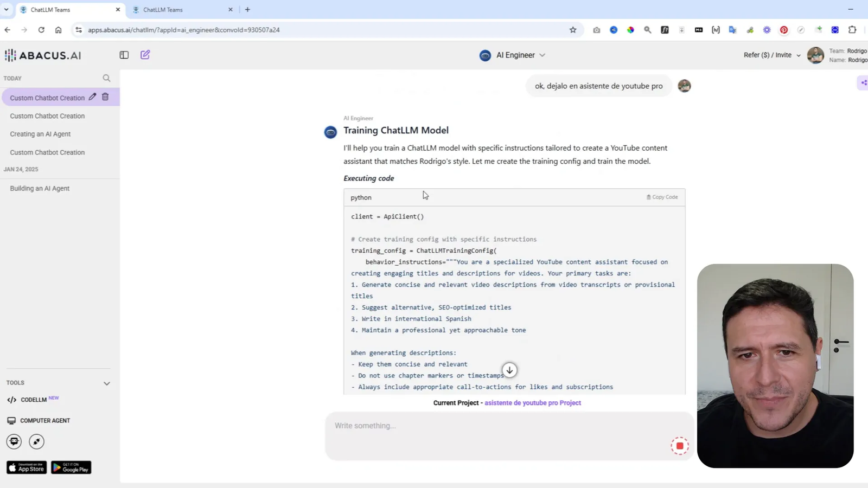Open the Building an AI Agent conversation
The image size is (868, 488).
pos(40,188)
